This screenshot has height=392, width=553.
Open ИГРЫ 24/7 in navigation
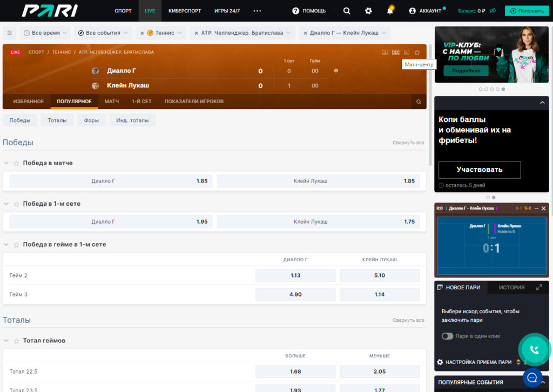tap(227, 11)
